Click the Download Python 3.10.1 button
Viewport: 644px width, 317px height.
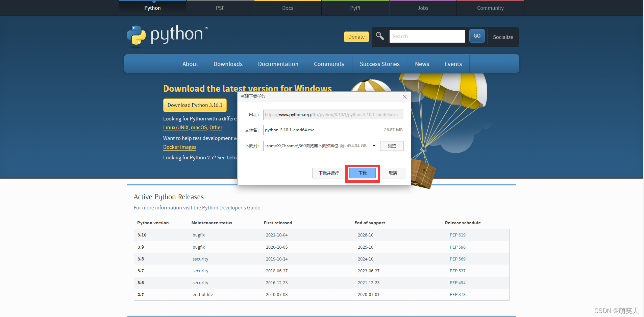tap(195, 105)
